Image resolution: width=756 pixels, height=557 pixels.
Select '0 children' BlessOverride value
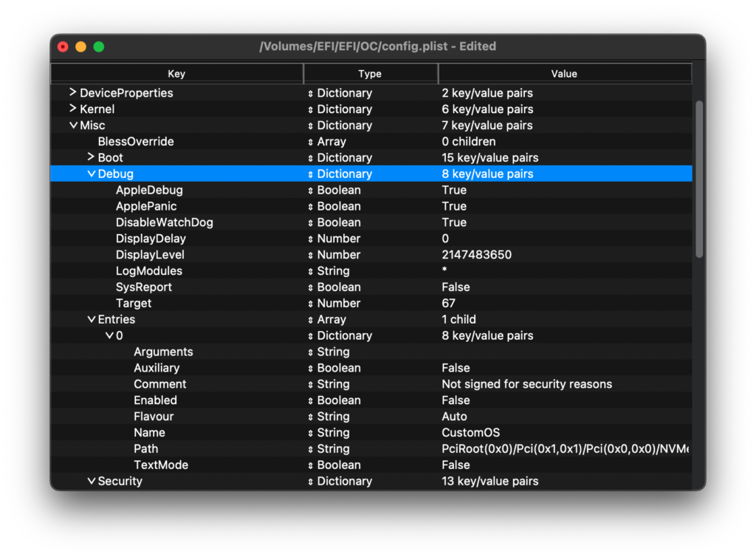tap(469, 141)
